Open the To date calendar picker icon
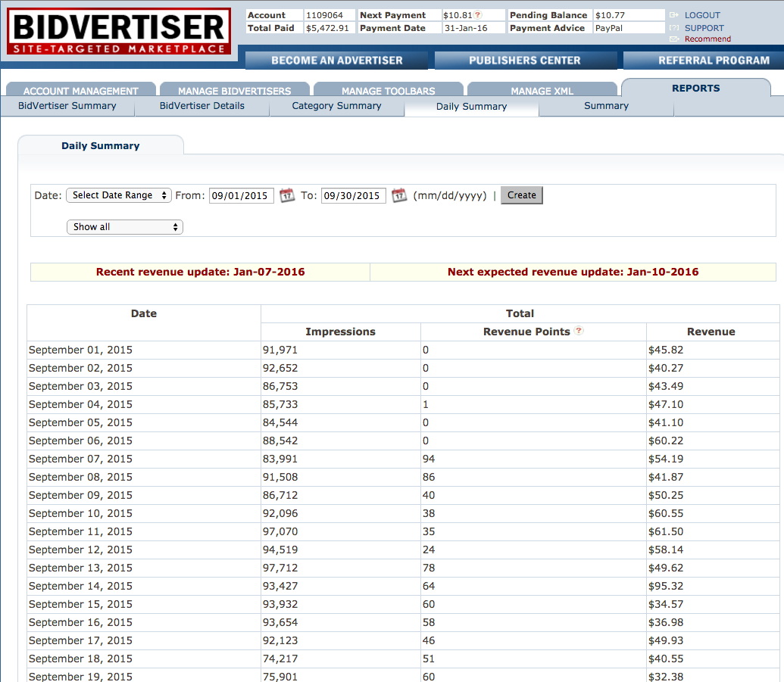This screenshot has width=784, height=682. coord(399,195)
